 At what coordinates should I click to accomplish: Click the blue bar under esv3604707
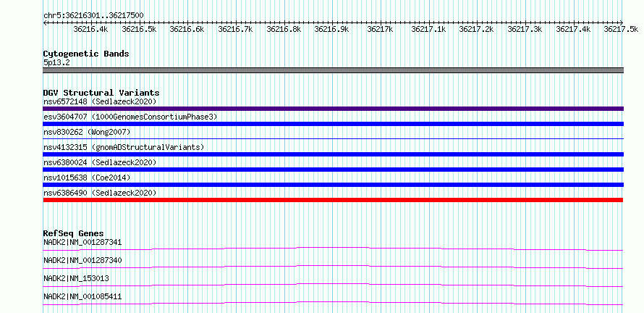[x=333, y=124]
